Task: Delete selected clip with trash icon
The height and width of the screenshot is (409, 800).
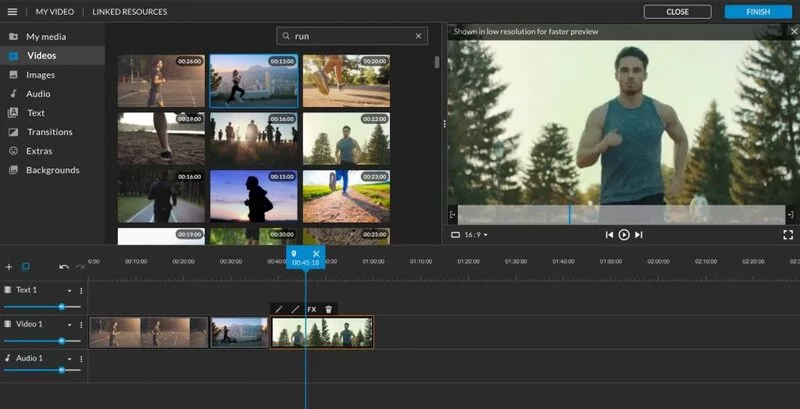Action: click(x=329, y=309)
